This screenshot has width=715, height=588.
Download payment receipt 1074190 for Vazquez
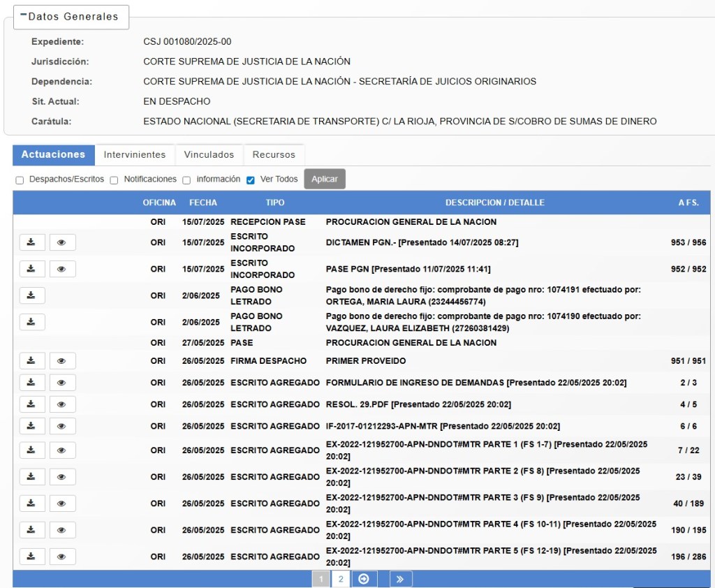(32, 322)
